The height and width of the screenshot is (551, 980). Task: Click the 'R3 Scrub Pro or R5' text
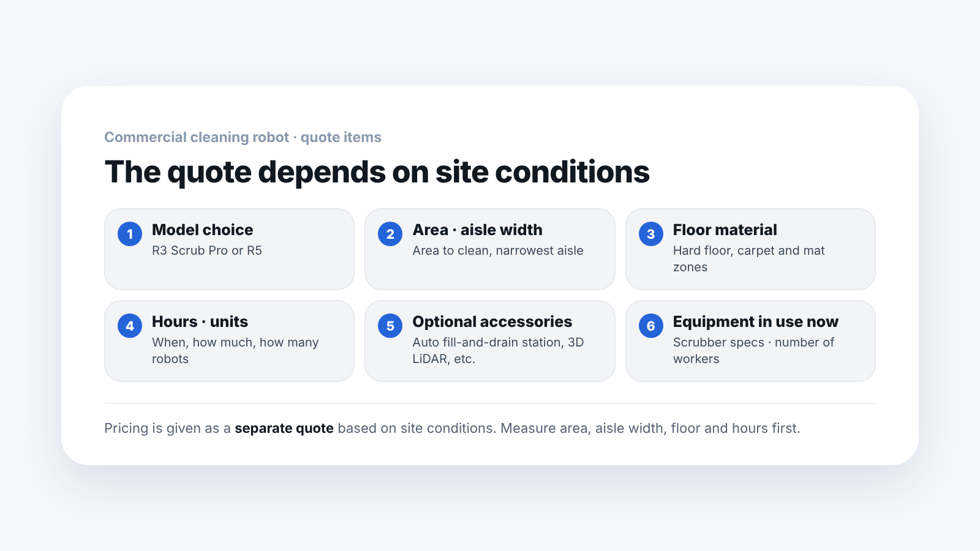point(207,250)
